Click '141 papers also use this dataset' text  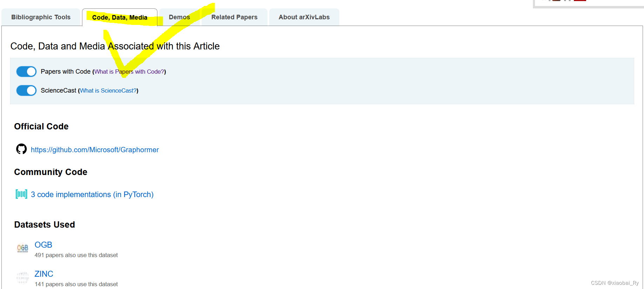click(76, 284)
